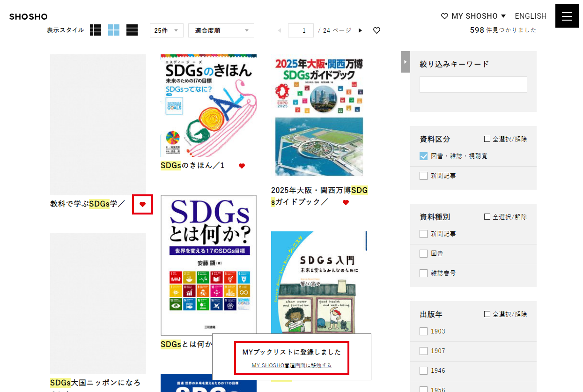The image size is (583, 392).
Task: Open 2025年大阪・関西万博 SDGsガイドブック cover
Action: pos(319,115)
